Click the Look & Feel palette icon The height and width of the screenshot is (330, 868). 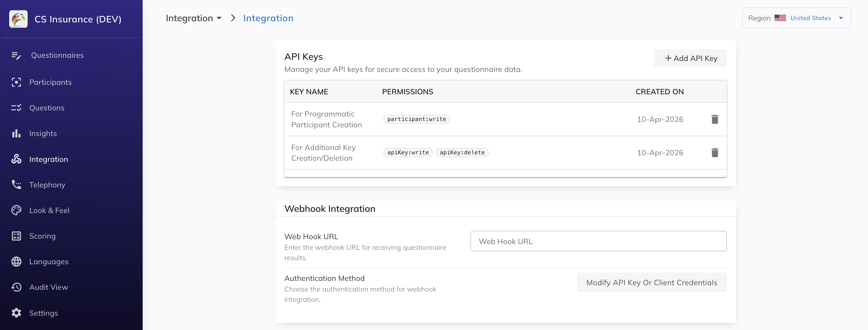[x=16, y=210]
